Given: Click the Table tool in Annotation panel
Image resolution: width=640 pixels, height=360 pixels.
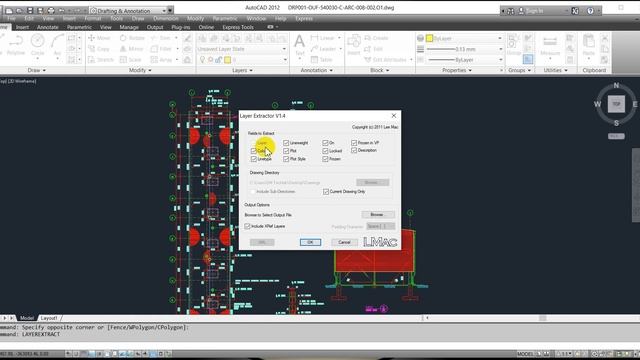Looking at the screenshot, I should tap(322, 60).
